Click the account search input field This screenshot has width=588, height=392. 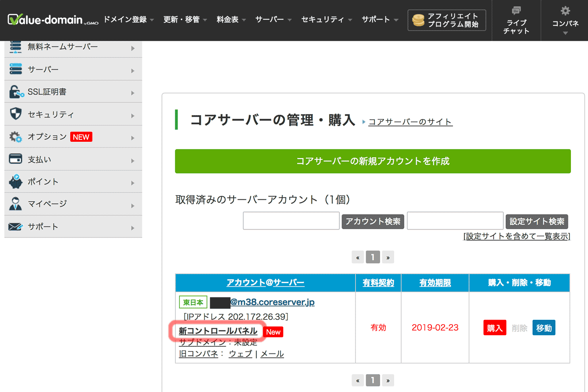pos(291,221)
